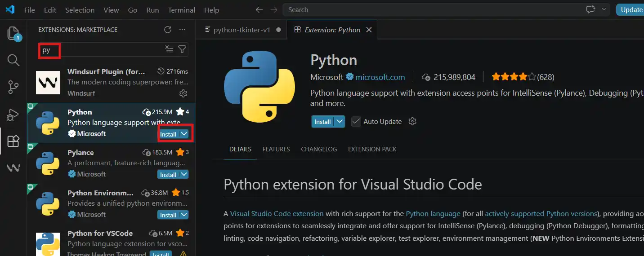Click the Windsurf Plugin logo
This screenshot has height=256, width=644.
click(x=48, y=82)
